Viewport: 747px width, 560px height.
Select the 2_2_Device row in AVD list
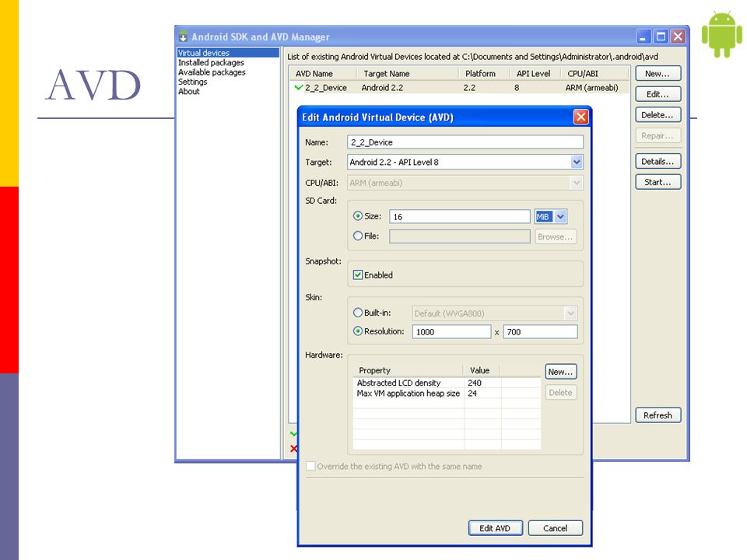click(x=459, y=88)
